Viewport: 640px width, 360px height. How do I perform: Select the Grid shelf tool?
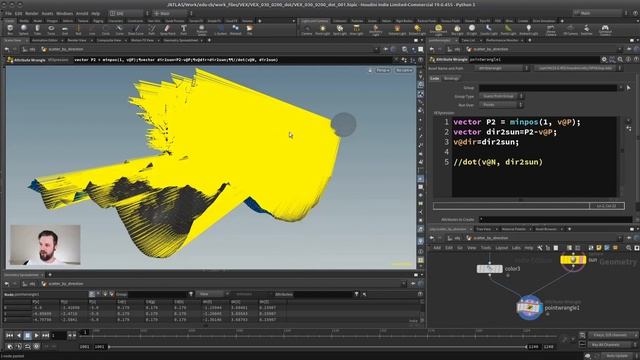pyautogui.click(x=64, y=29)
